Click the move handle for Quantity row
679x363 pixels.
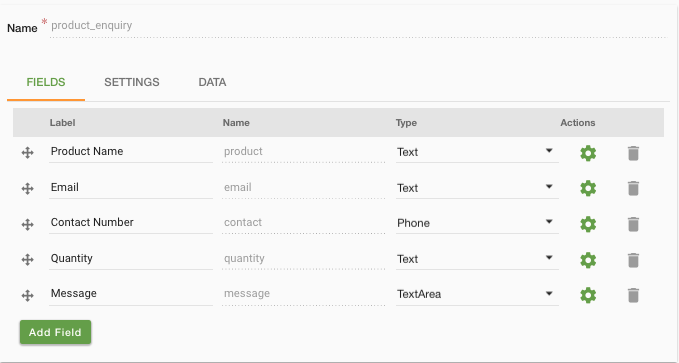(x=28, y=259)
